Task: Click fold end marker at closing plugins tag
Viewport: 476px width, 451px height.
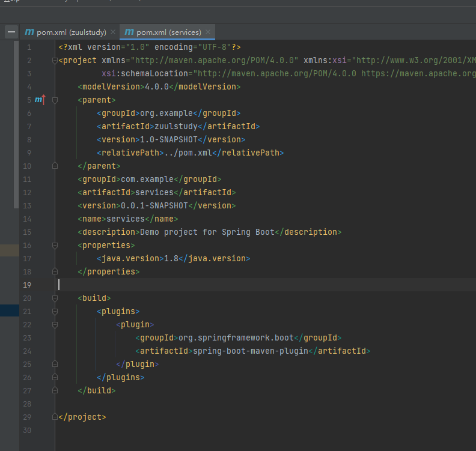Action: 55,377
